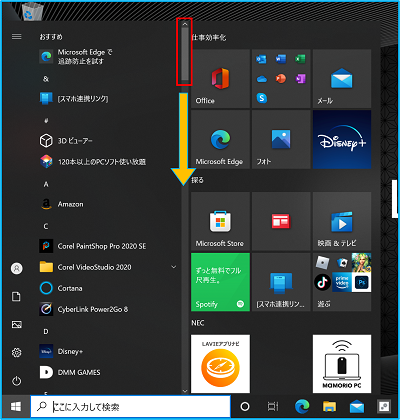Open the メール tile
The width and height of the screenshot is (400, 420).
click(x=342, y=79)
